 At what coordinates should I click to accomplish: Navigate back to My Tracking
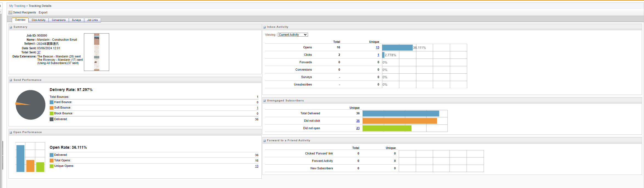(17, 6)
